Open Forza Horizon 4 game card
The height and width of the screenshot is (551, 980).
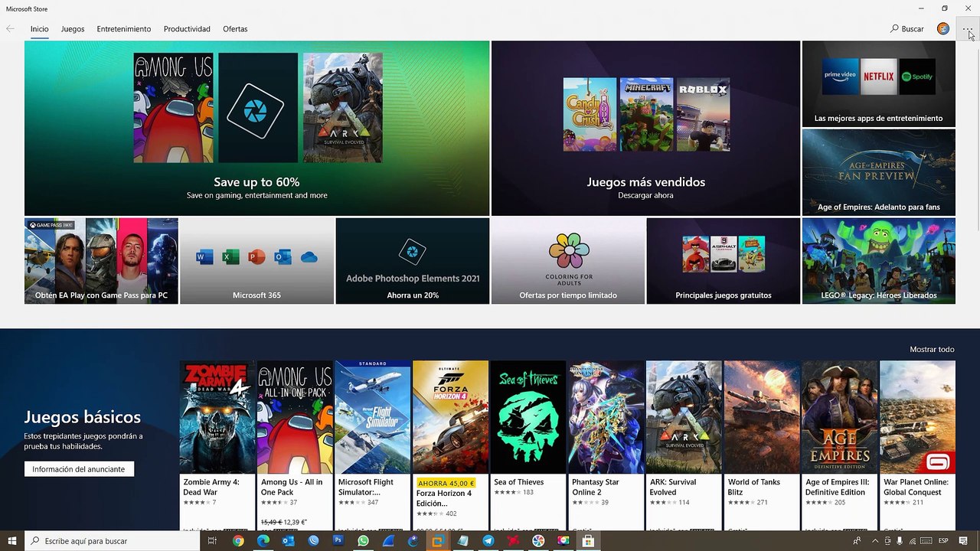[450, 445]
